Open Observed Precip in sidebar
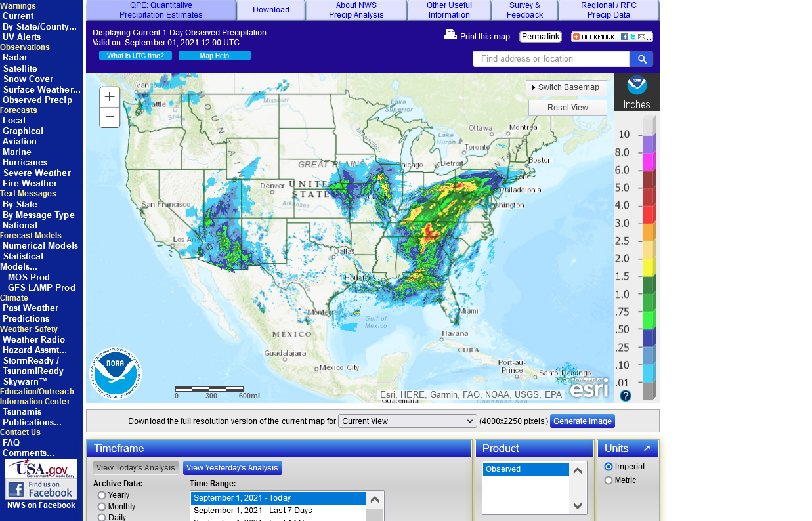This screenshot has height=521, width=812. pyautogui.click(x=37, y=100)
